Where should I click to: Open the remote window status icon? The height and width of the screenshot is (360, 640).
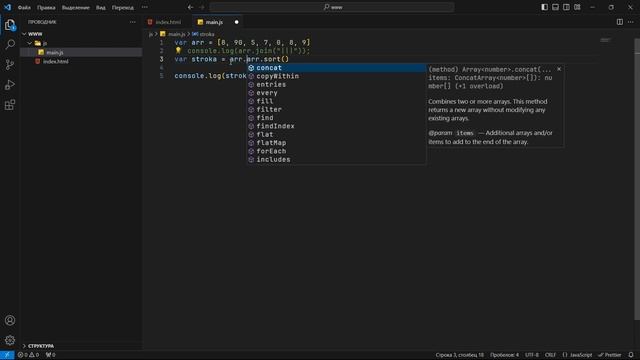(x=7, y=355)
